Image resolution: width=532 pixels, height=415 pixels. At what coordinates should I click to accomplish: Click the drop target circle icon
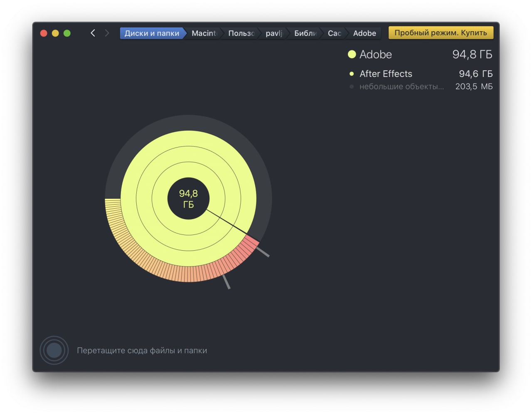click(x=54, y=350)
